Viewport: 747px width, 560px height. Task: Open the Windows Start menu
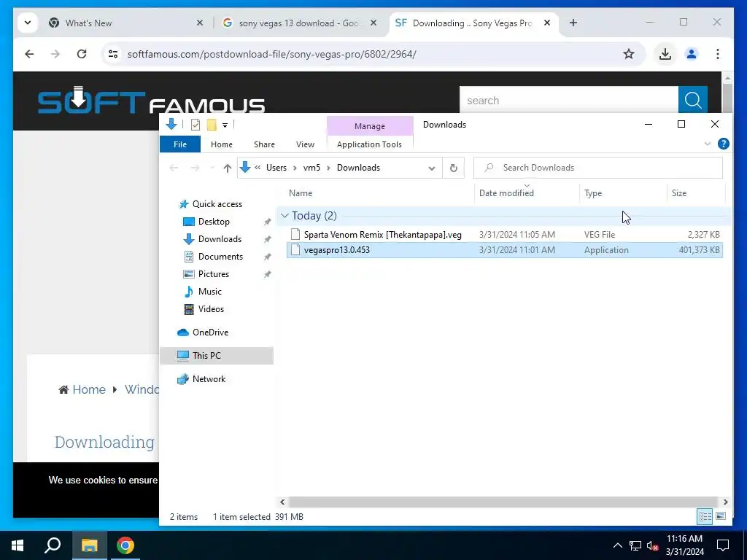[18, 545]
